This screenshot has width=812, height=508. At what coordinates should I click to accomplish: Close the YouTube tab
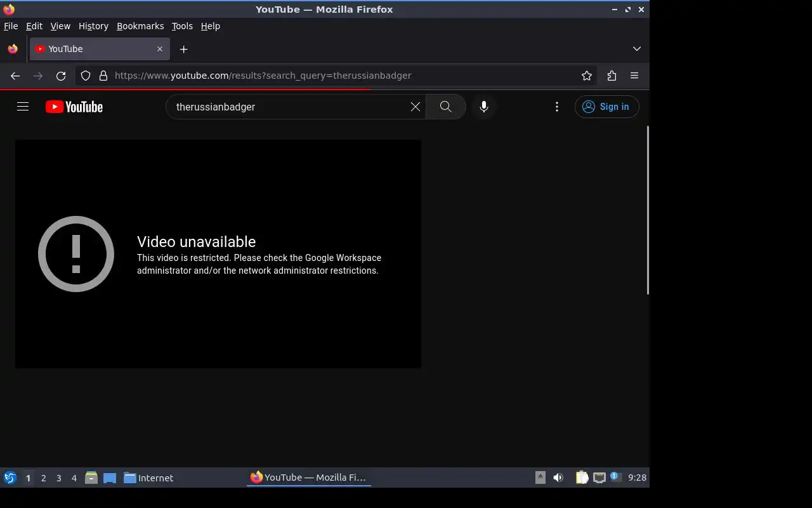[160, 49]
